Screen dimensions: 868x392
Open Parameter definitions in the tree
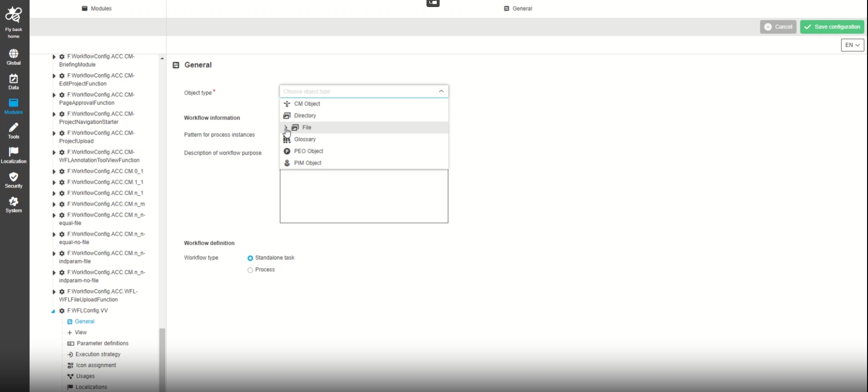click(x=102, y=344)
